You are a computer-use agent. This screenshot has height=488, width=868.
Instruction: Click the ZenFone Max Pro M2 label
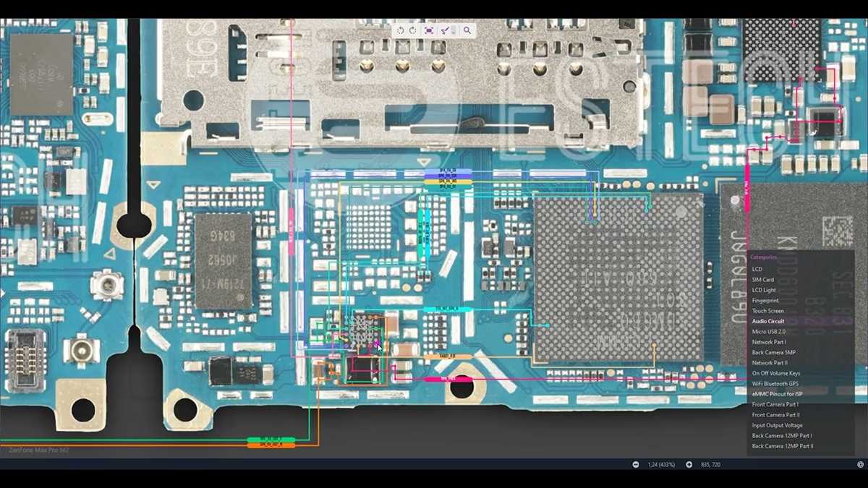click(38, 450)
